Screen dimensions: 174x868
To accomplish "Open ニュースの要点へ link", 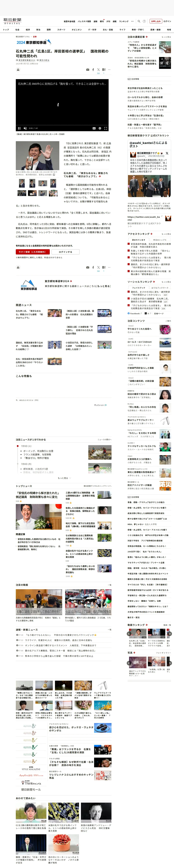I will (104, 439).
